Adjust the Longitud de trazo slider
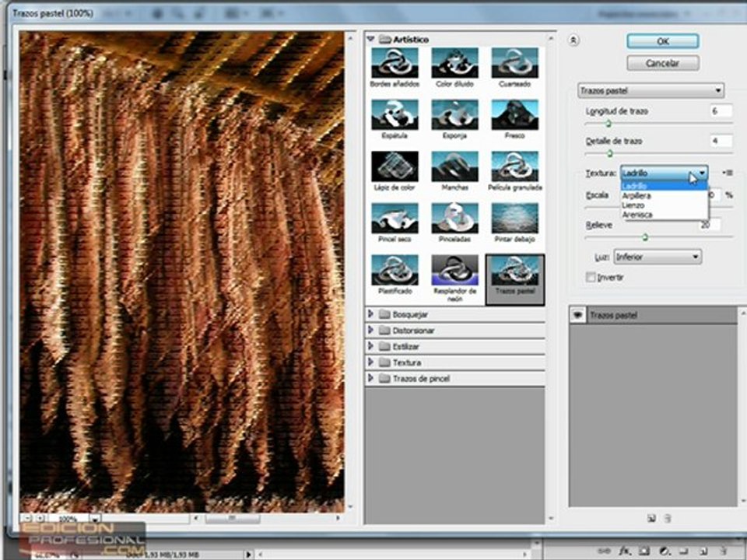The image size is (747, 560). tap(608, 124)
